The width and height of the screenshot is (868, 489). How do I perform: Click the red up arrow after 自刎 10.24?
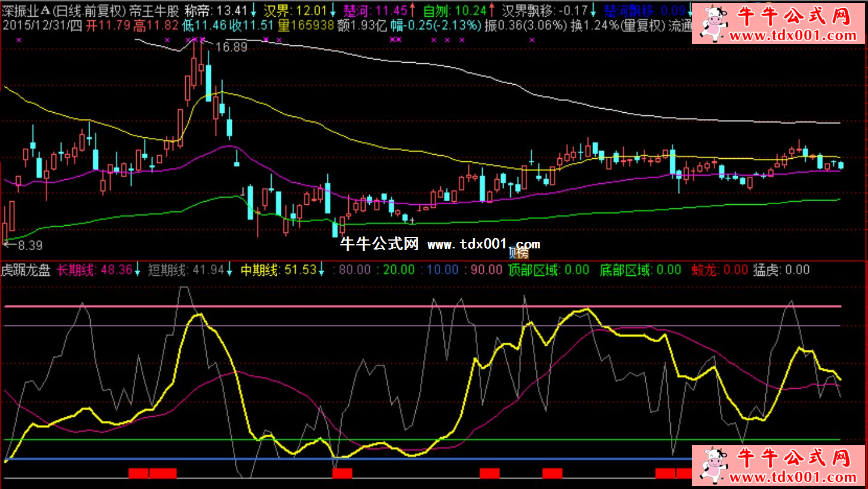(492, 10)
